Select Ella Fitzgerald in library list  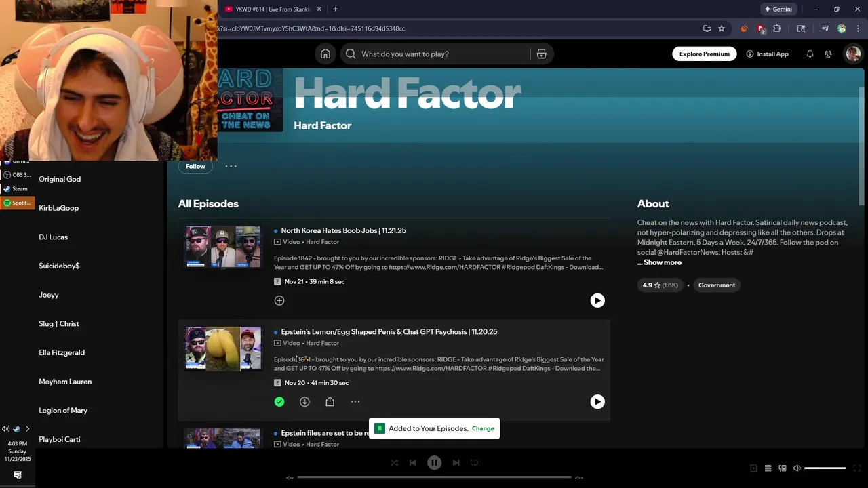coord(62,352)
